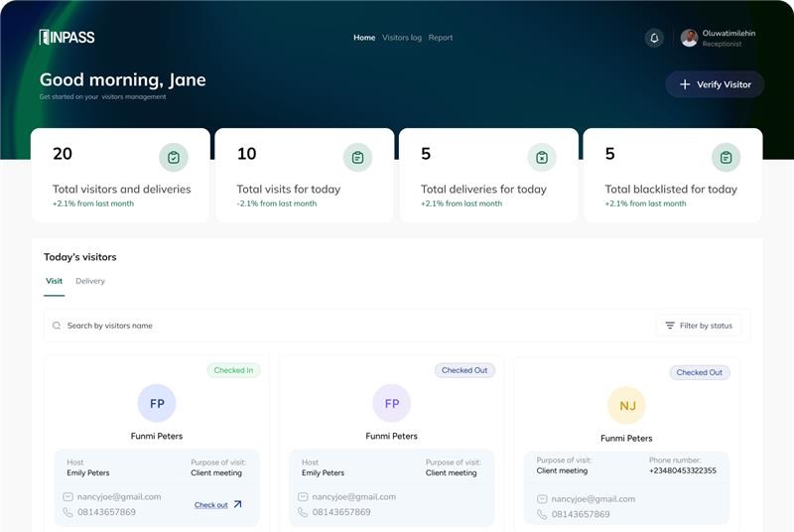Open the Visitors log page
794x532 pixels.
click(402, 38)
